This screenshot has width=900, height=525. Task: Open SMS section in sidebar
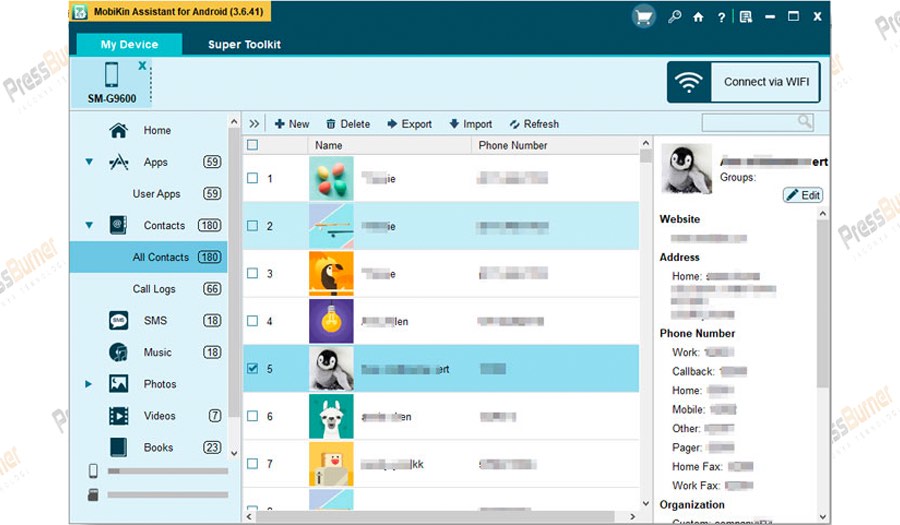(155, 321)
